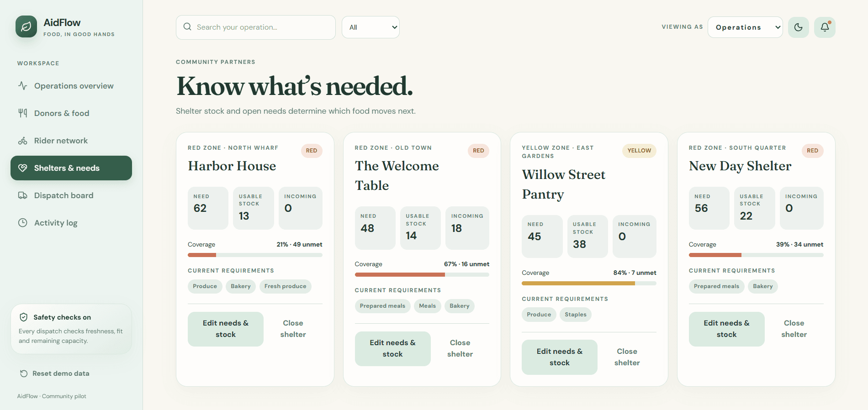Image resolution: width=868 pixels, height=410 pixels.
Task: Click the Meals tag on The Welcome Table
Action: (x=428, y=306)
